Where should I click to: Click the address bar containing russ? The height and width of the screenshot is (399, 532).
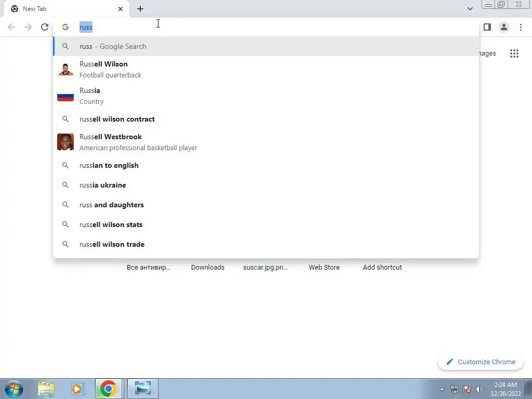pos(266,27)
